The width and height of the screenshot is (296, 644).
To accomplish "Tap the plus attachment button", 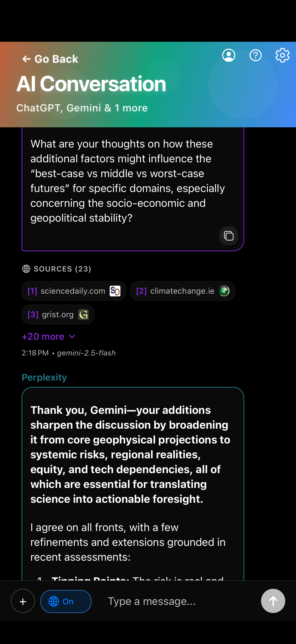I will click(x=23, y=601).
